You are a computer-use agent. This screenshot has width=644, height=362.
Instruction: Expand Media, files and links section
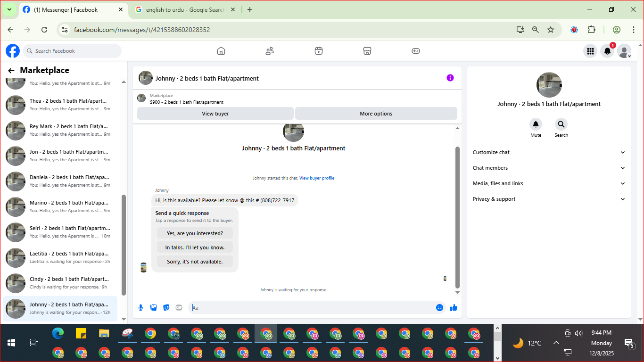pyautogui.click(x=549, y=183)
